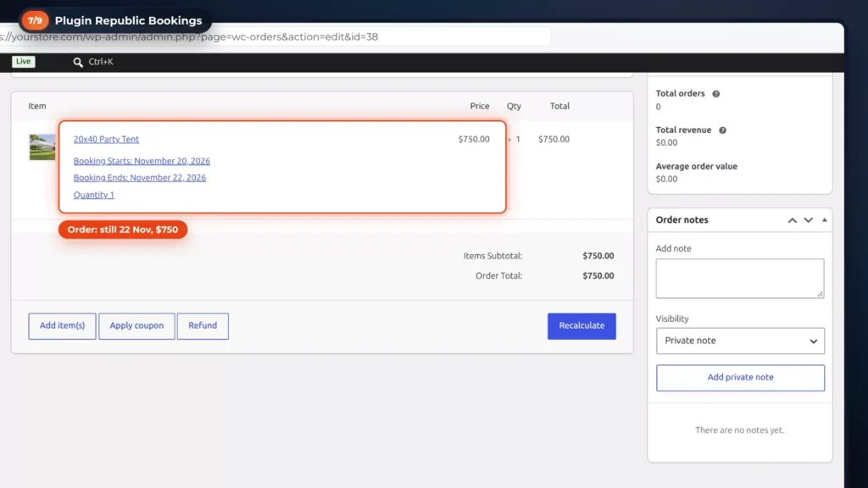Open the 20x40 Party Tent link
This screenshot has width=868, height=488.
coord(106,140)
